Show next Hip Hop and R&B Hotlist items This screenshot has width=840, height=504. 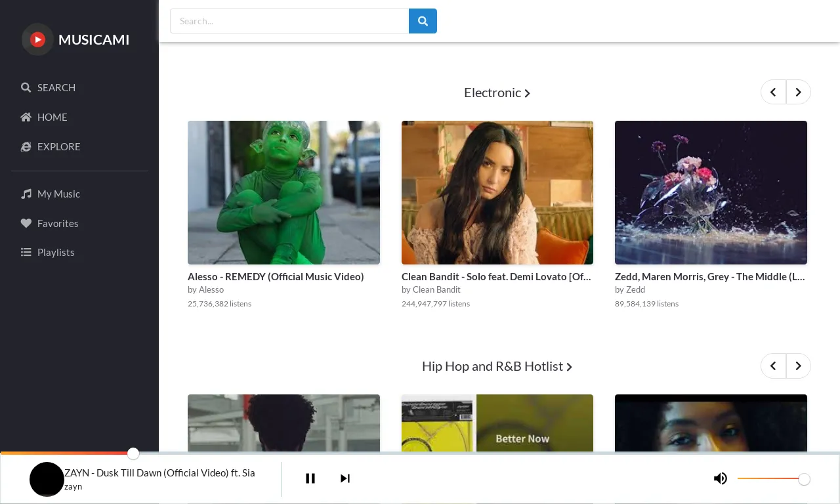(x=798, y=366)
